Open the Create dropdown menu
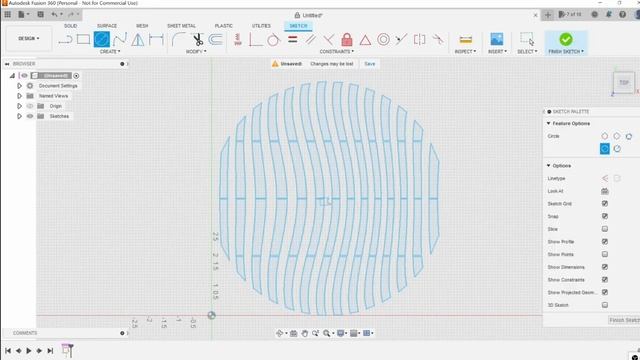This screenshot has width=640, height=360. coord(110,51)
